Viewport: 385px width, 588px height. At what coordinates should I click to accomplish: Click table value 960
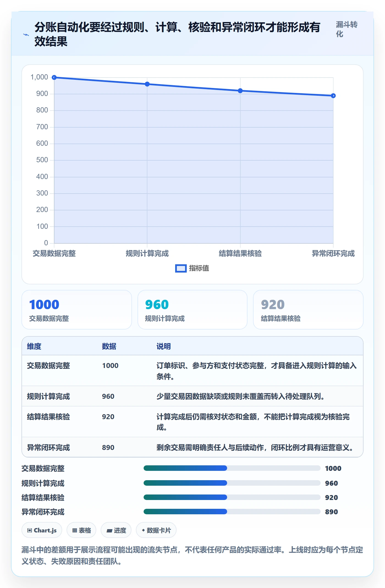[x=108, y=397]
